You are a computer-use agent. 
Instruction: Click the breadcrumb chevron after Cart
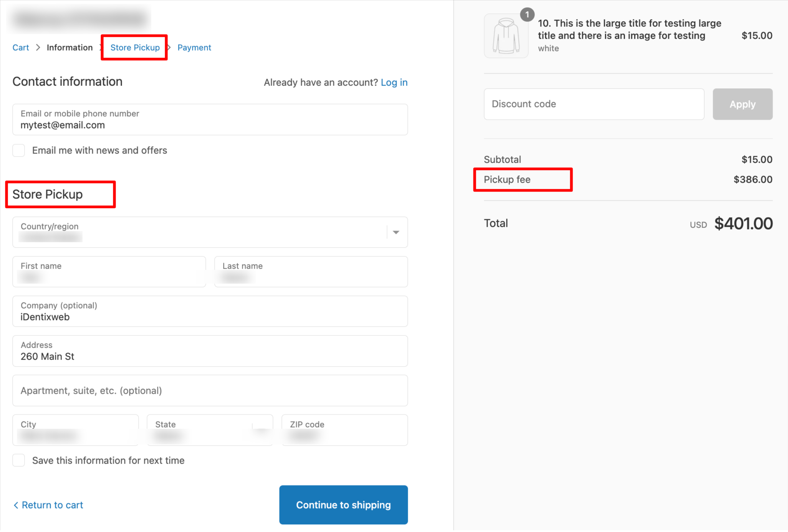pos(38,48)
